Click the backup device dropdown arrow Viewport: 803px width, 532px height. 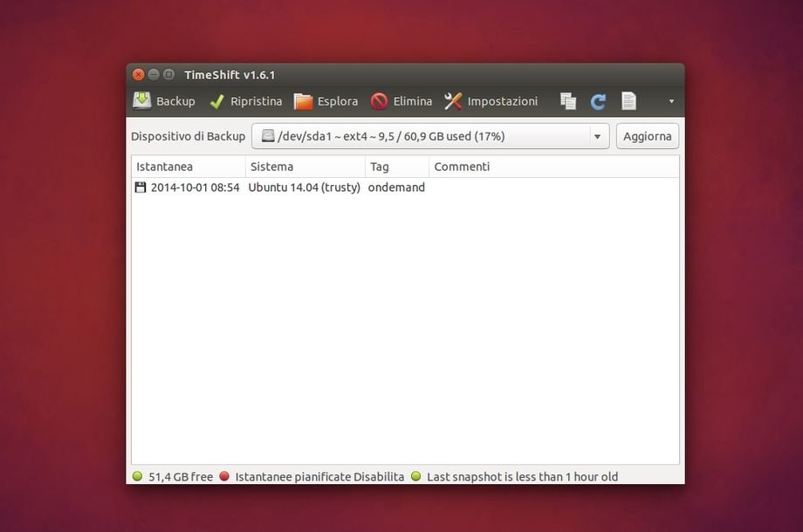point(597,137)
